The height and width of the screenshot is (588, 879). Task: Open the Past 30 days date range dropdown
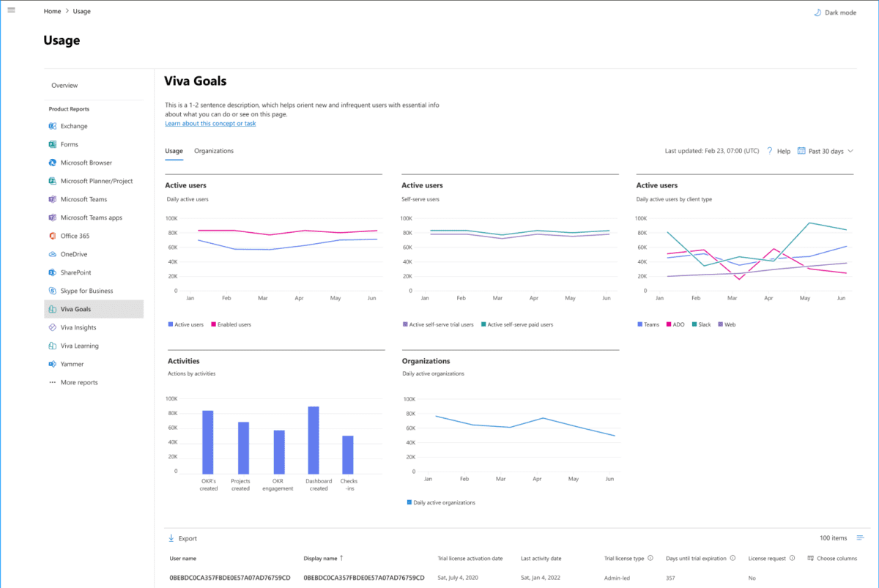pyautogui.click(x=825, y=151)
